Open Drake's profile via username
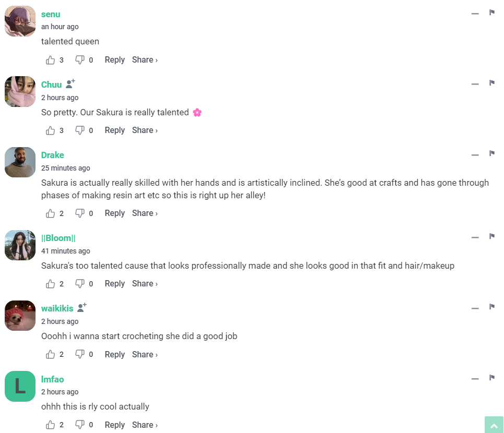Viewport: 504px width, 433px height. pos(53,155)
